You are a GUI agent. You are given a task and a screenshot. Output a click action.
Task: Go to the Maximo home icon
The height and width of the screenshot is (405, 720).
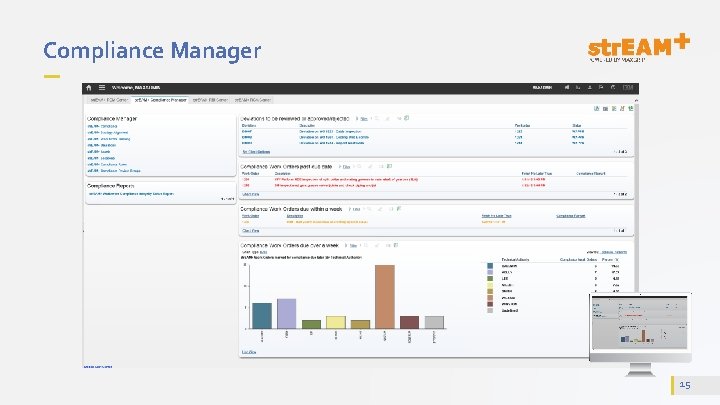pos(89,87)
